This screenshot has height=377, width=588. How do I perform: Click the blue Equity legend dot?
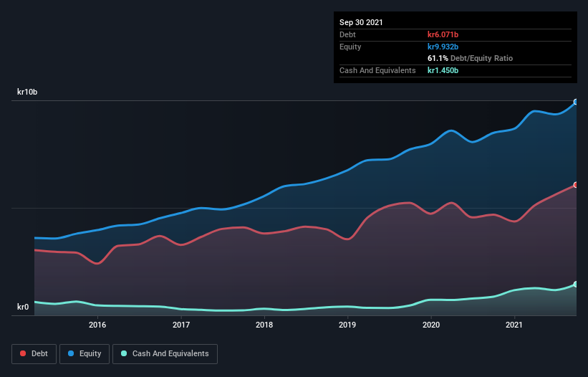(x=71, y=353)
